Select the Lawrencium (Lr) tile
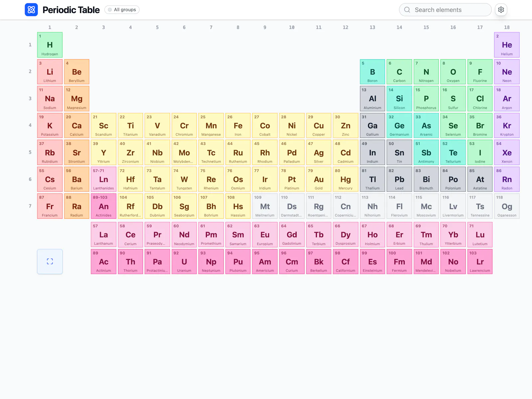The width and height of the screenshot is (532, 399). point(480,261)
